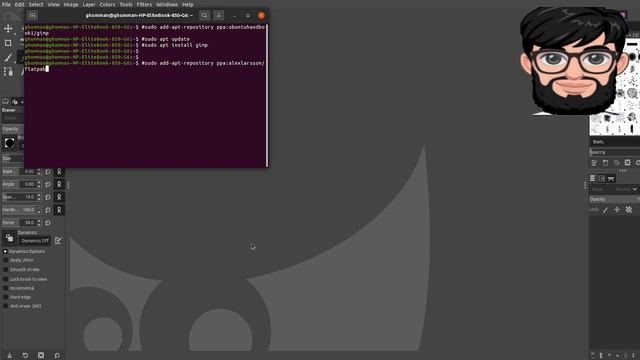
Task: Open the Select menu
Action: (x=36, y=4)
